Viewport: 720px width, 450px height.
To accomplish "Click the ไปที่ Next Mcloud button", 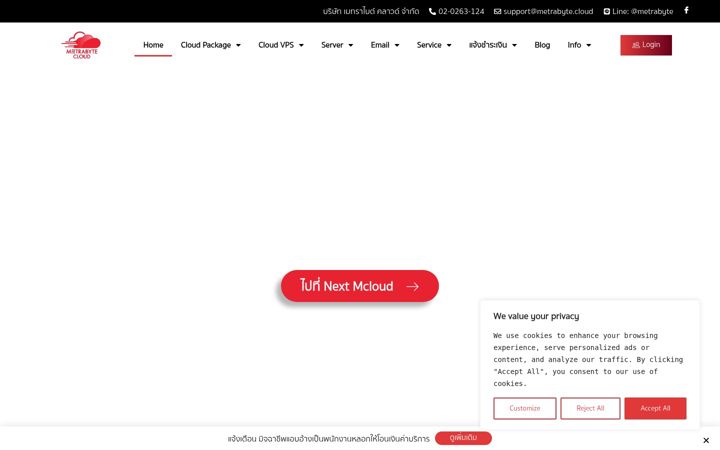I will (x=360, y=286).
